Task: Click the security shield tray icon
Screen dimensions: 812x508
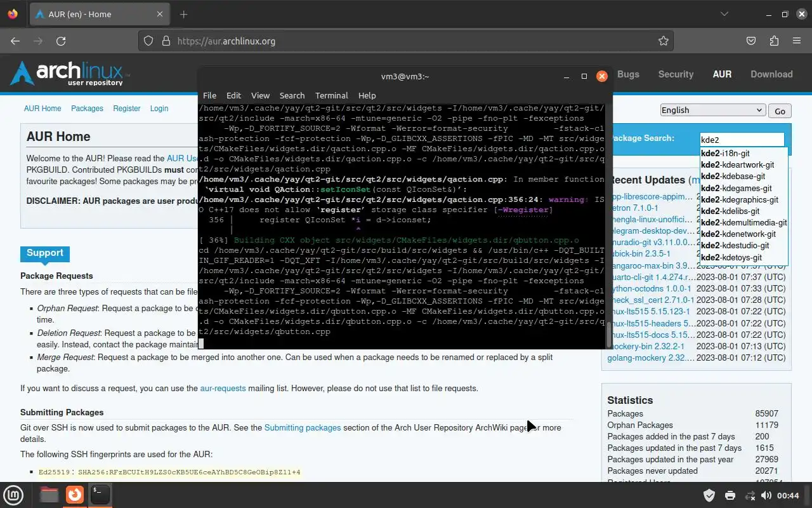Action: pos(709,495)
